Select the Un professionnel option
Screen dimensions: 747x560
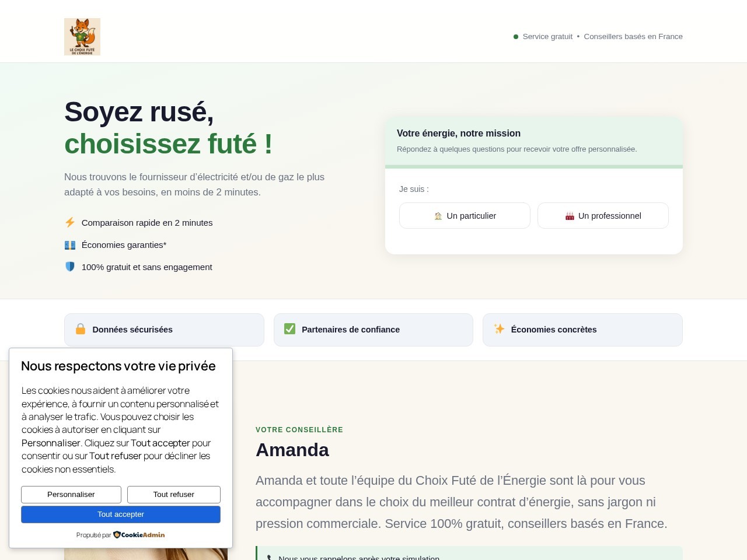pyautogui.click(x=603, y=216)
